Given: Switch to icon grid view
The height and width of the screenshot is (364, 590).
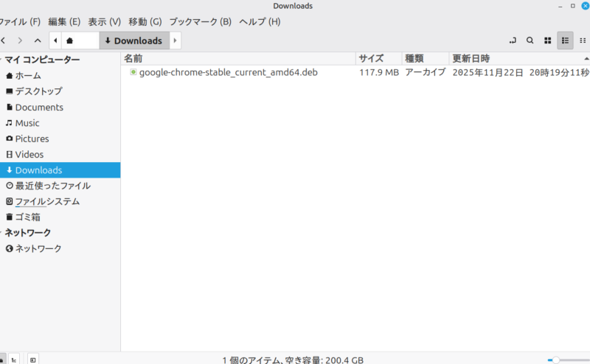Looking at the screenshot, I should tap(548, 41).
